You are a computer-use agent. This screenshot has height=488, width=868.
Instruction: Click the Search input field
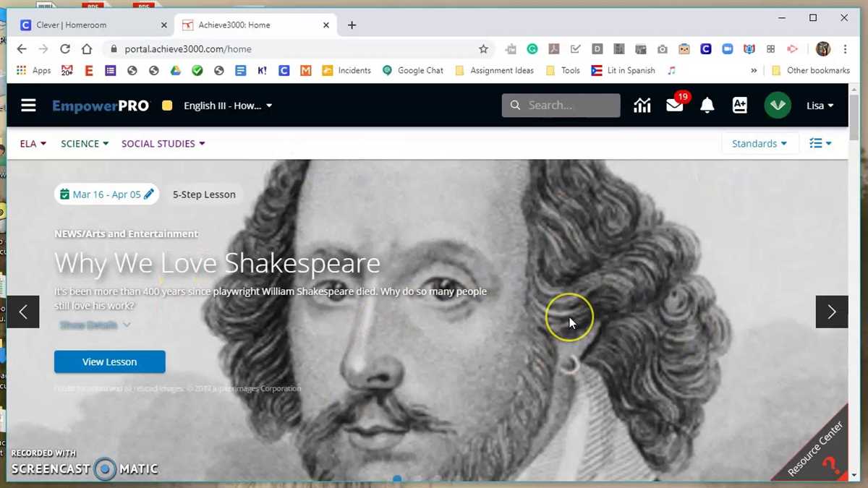point(561,106)
